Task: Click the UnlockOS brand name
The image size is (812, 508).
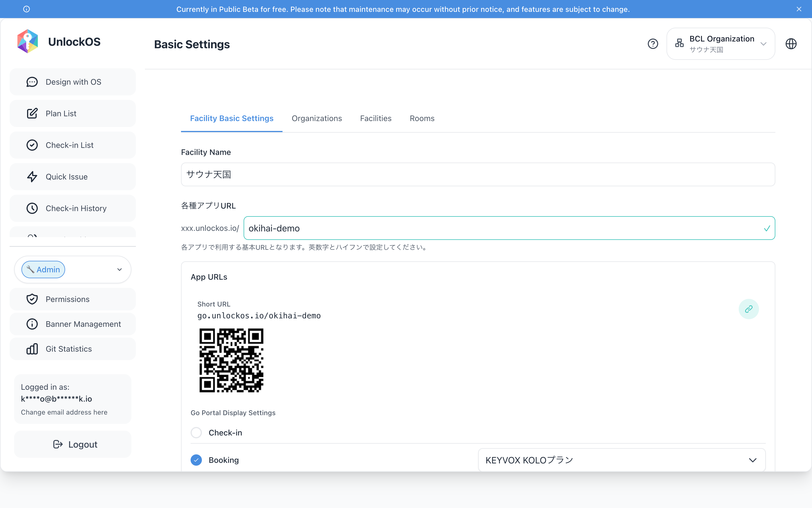Action: click(x=74, y=42)
